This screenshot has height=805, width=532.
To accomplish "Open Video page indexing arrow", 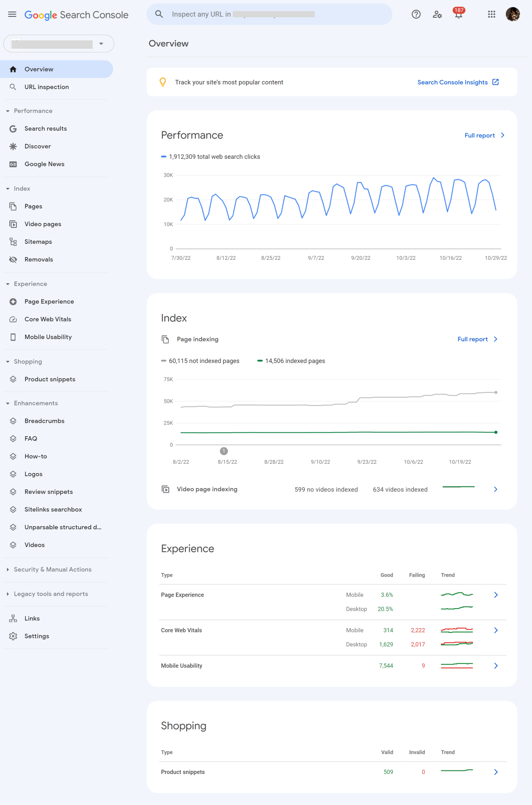I will [x=496, y=489].
